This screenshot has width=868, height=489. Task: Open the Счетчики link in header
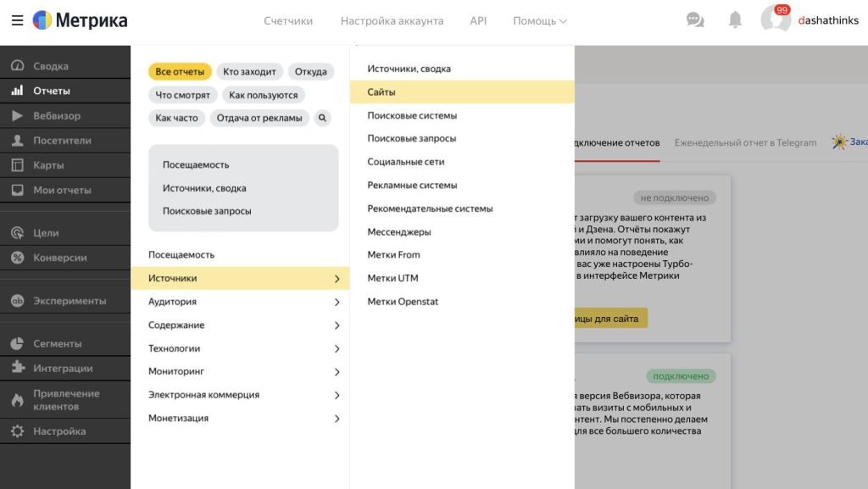(288, 20)
